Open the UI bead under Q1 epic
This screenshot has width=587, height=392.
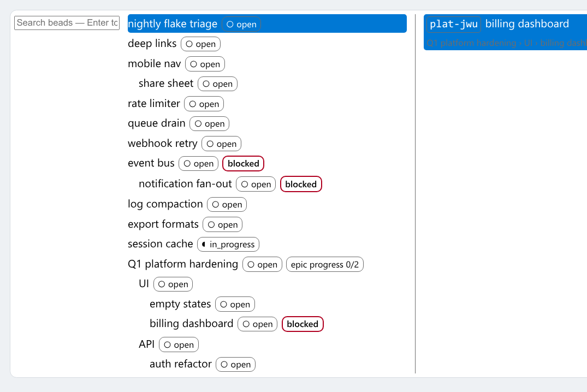(144, 284)
